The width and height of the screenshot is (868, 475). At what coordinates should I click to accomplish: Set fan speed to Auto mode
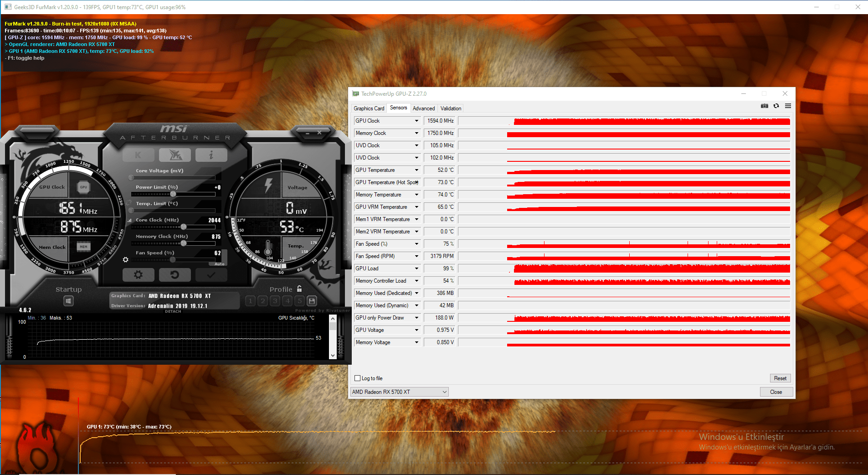click(x=219, y=263)
